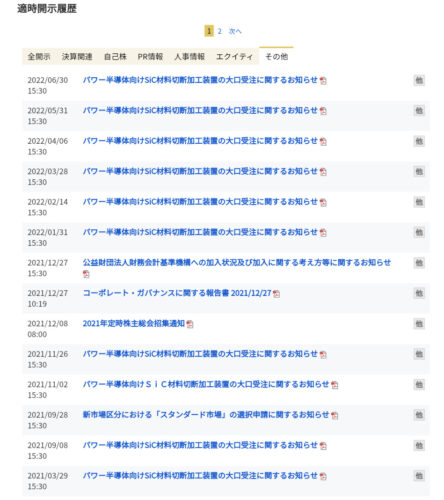Viewport: 444px width, 500px height.
Task: Open PDF icon for 2022/03/28 disclosure
Action: pyautogui.click(x=323, y=172)
